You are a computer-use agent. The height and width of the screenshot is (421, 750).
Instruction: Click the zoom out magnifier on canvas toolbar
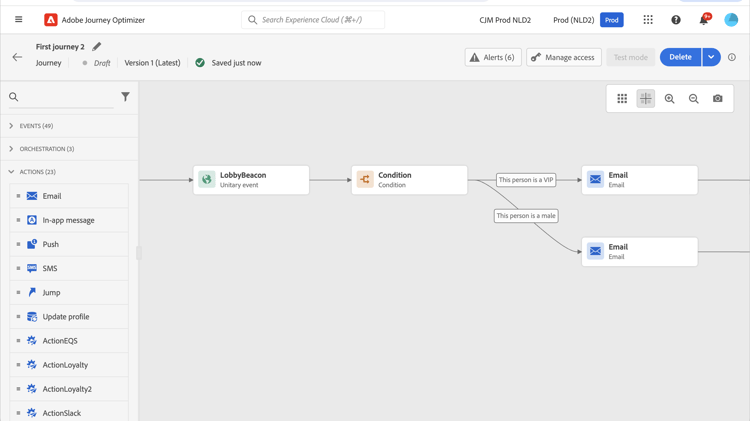point(694,99)
